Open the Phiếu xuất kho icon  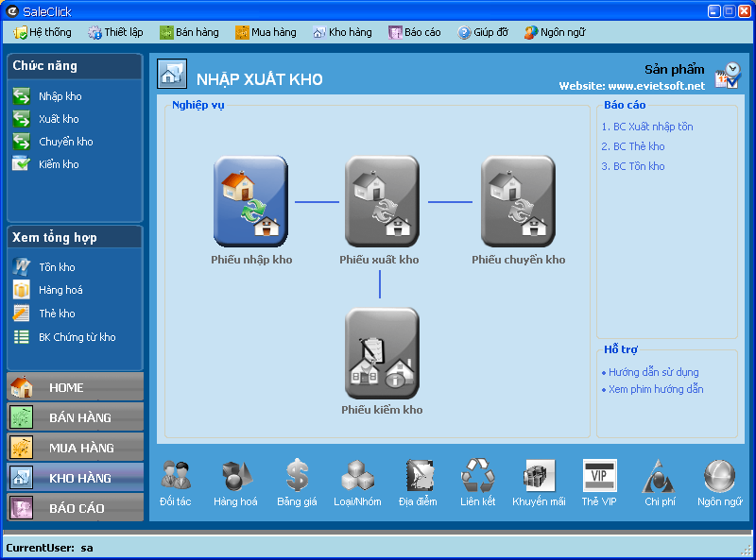(382, 201)
